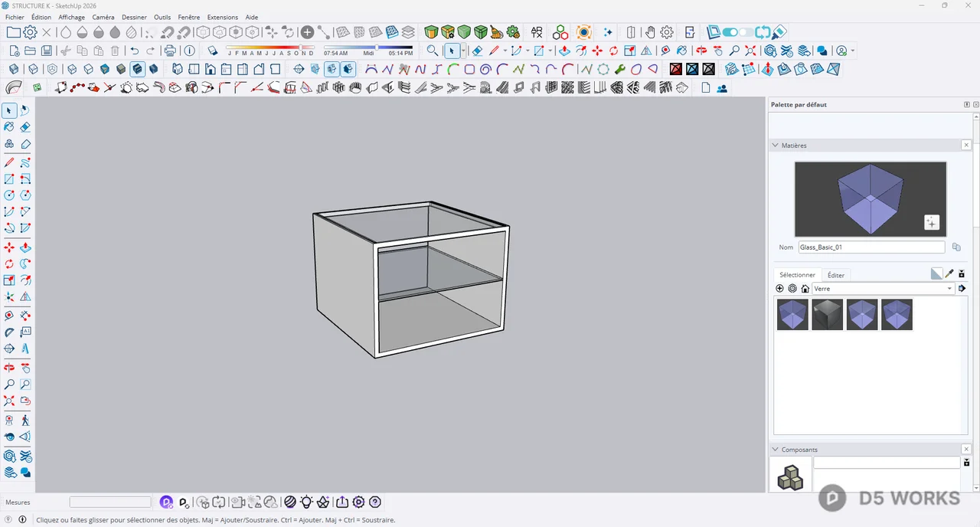Click the first blue glass material swatch

click(x=792, y=315)
